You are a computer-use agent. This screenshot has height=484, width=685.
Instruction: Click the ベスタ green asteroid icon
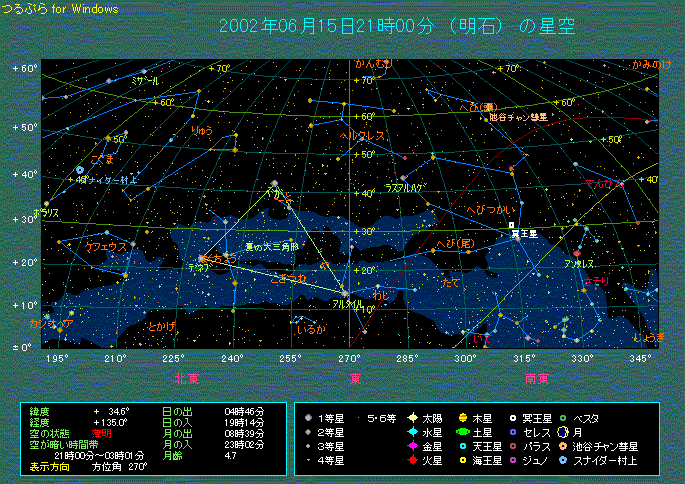(563, 418)
